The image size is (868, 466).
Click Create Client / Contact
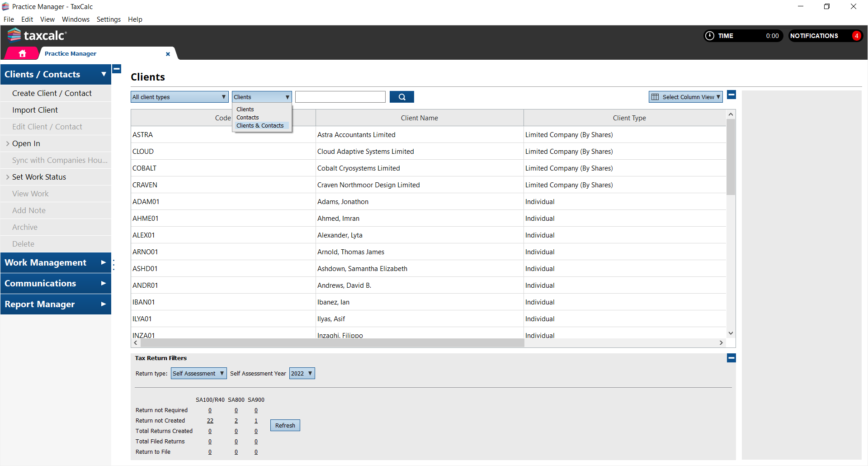(x=52, y=93)
